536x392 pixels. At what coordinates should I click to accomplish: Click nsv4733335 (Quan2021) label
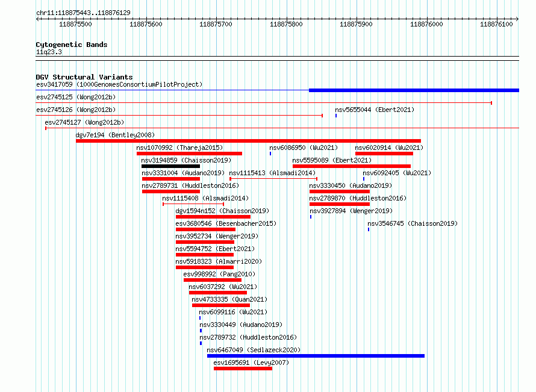[229, 299]
